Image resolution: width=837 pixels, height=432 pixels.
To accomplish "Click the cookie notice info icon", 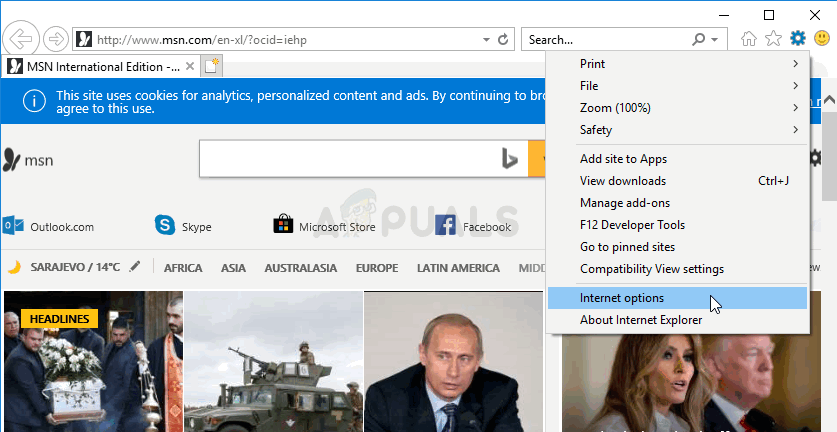I will (34, 101).
